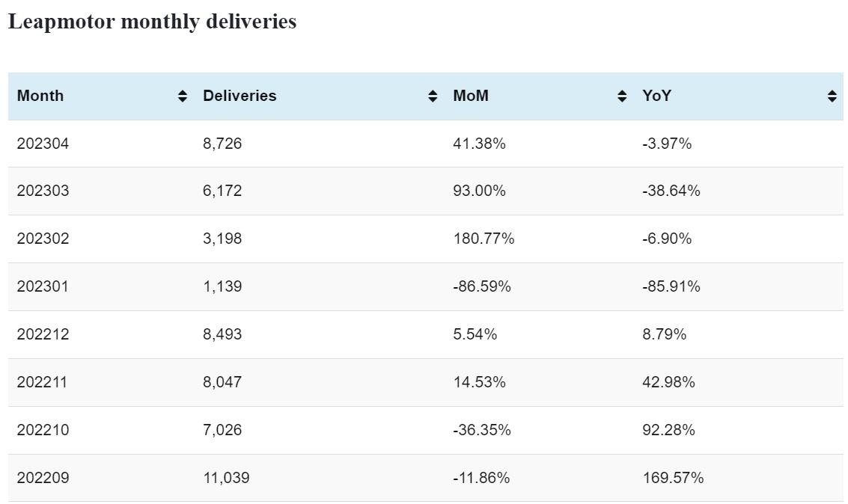The width and height of the screenshot is (848, 504).
Task: Select the -38.64% YoY value
Action: click(x=671, y=191)
